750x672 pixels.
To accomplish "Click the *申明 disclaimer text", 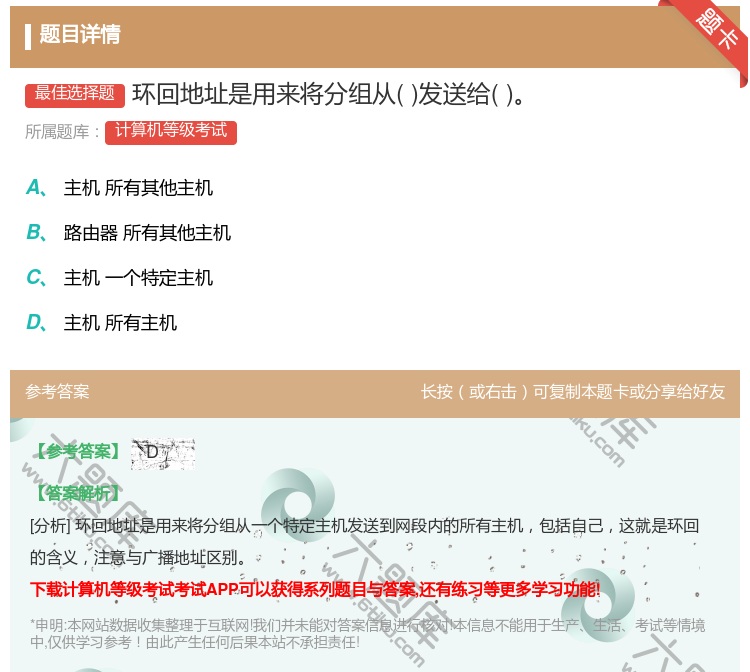I will [x=367, y=633].
